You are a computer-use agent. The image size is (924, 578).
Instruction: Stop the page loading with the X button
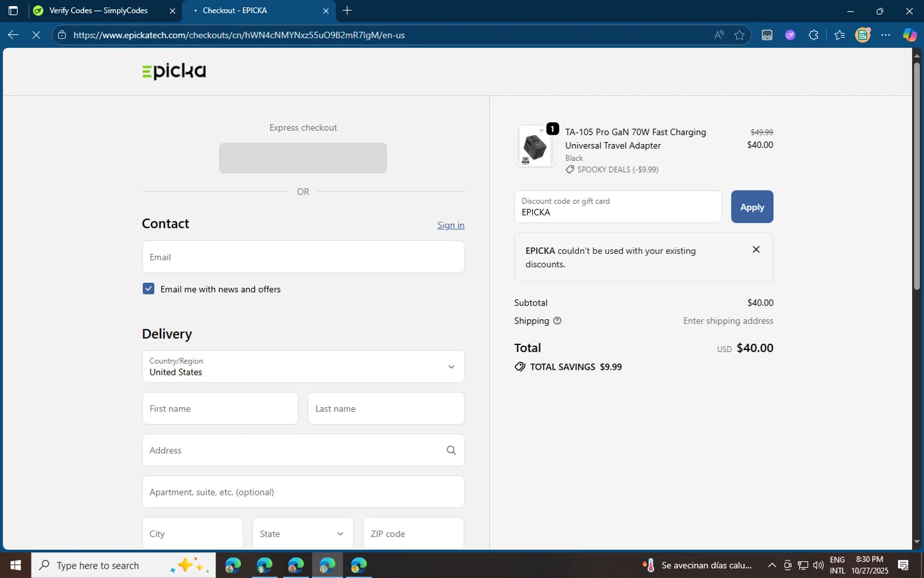tap(36, 35)
